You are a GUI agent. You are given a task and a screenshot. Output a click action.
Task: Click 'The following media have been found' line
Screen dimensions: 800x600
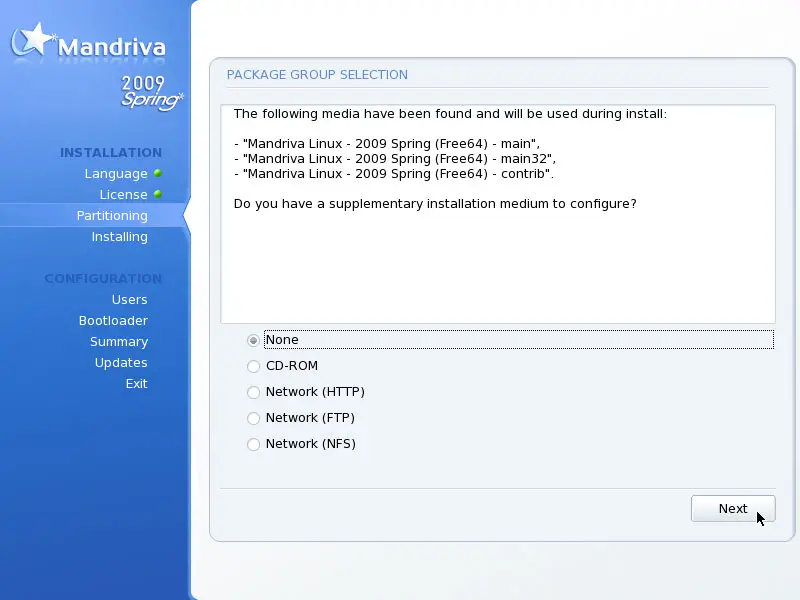pyautogui.click(x=450, y=114)
